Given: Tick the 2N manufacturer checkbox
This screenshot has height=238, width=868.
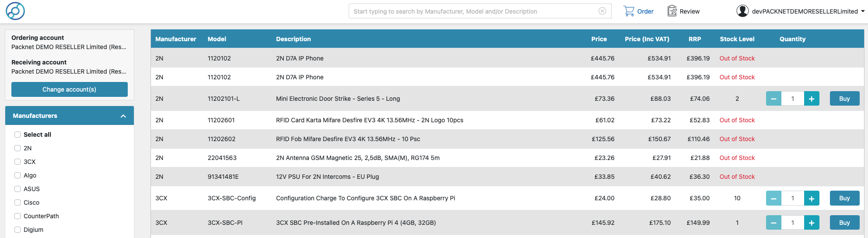Looking at the screenshot, I should [x=17, y=148].
